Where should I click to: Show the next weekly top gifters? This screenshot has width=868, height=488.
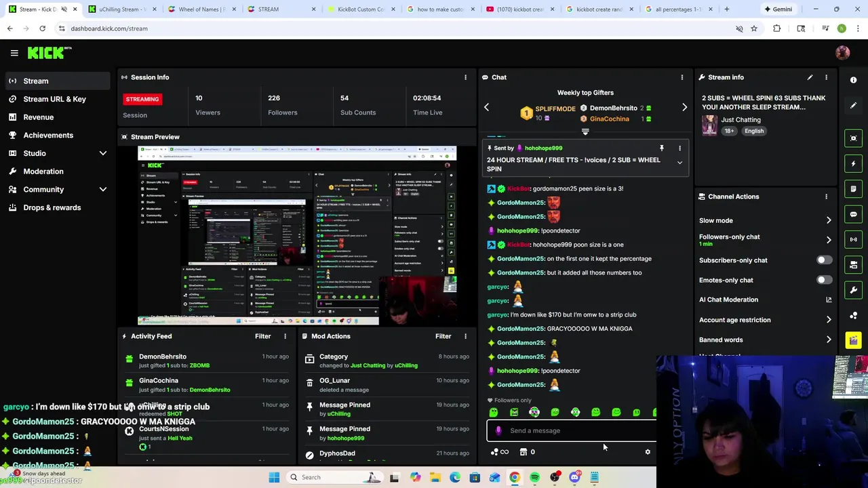pyautogui.click(x=684, y=107)
